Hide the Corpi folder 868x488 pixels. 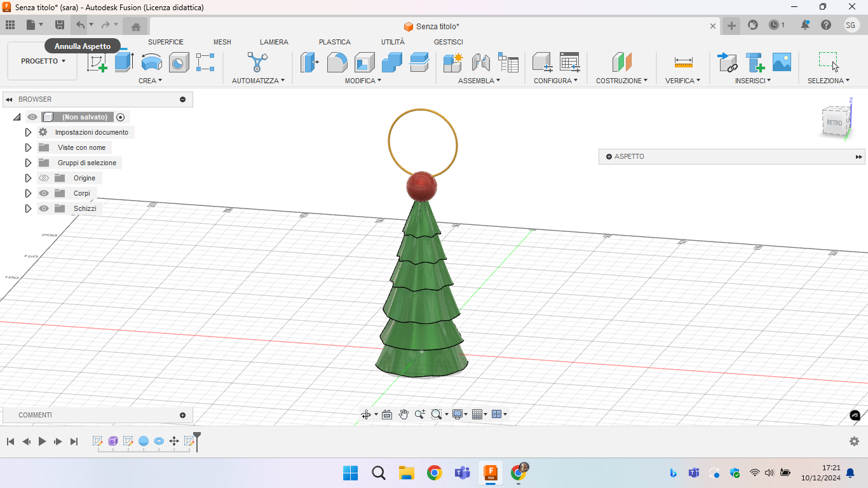coord(44,193)
